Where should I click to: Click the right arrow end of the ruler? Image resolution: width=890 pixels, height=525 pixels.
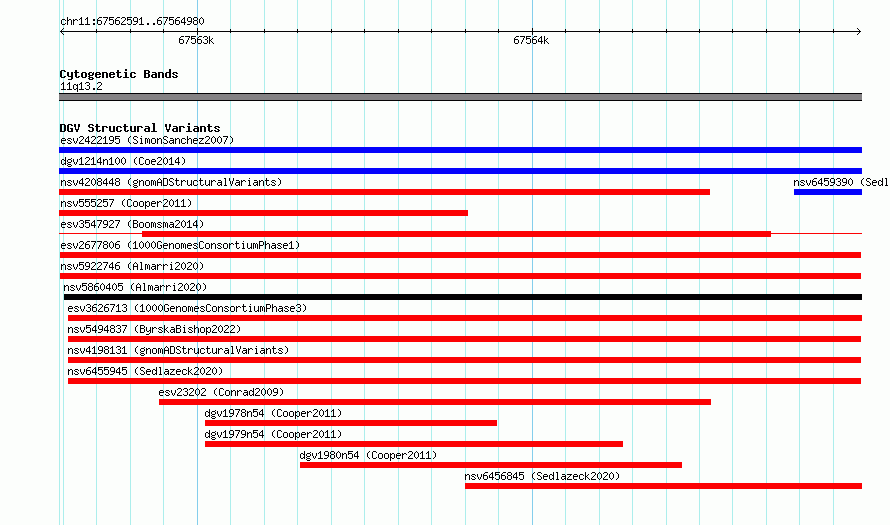[859, 32]
